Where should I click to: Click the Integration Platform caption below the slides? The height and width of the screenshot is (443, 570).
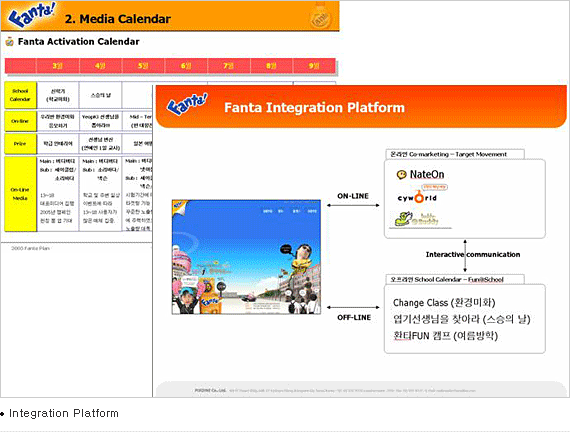[64, 413]
